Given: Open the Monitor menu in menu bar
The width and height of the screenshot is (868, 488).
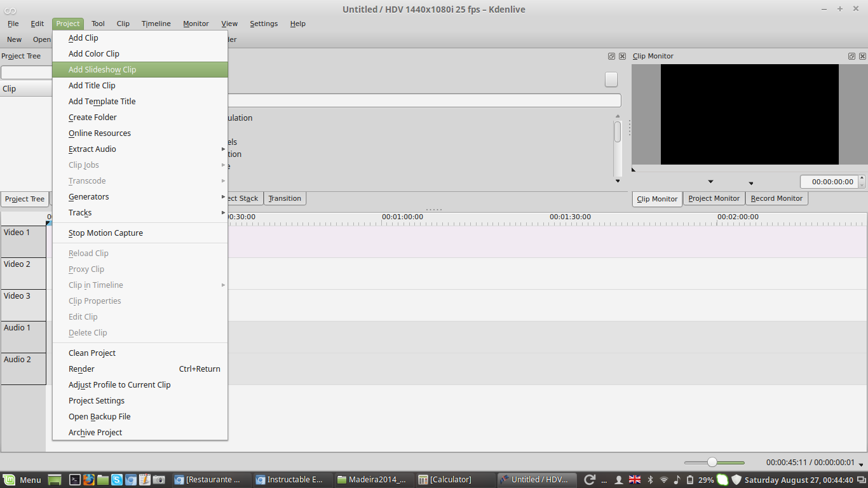Looking at the screenshot, I should click(x=196, y=24).
